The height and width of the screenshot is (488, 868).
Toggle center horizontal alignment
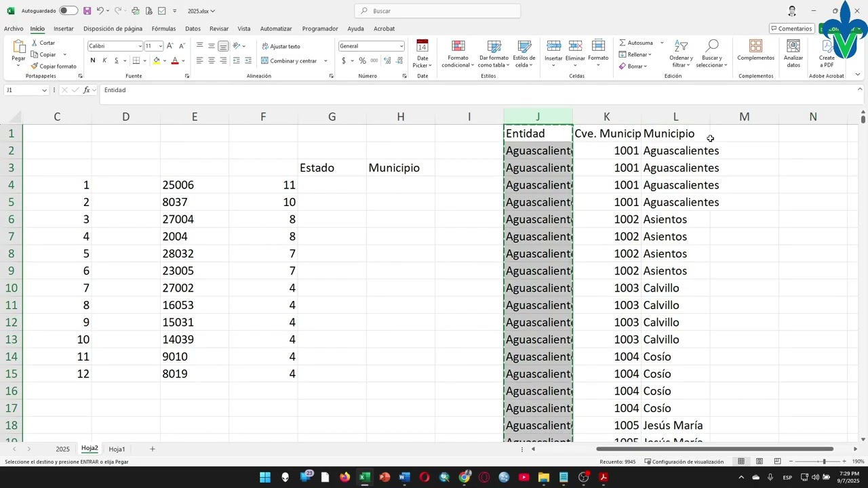point(212,60)
